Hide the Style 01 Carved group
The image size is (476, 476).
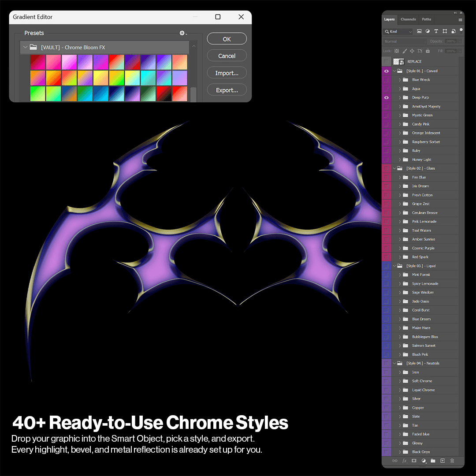[x=387, y=71]
